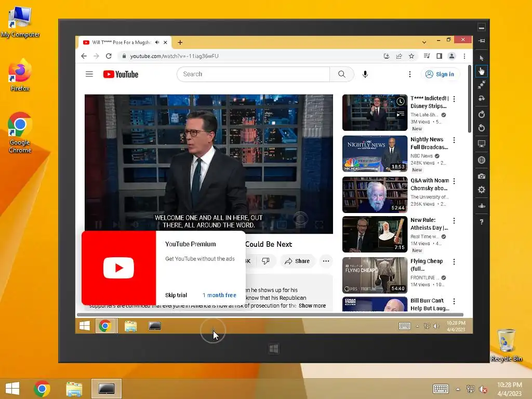Viewport: 532px width, 399px height.
Task: Open Chrome profile avatar
Action: (451, 56)
